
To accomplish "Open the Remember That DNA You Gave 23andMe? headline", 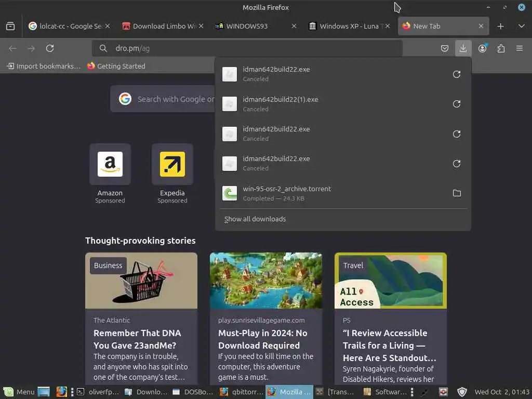I will click(x=137, y=339).
